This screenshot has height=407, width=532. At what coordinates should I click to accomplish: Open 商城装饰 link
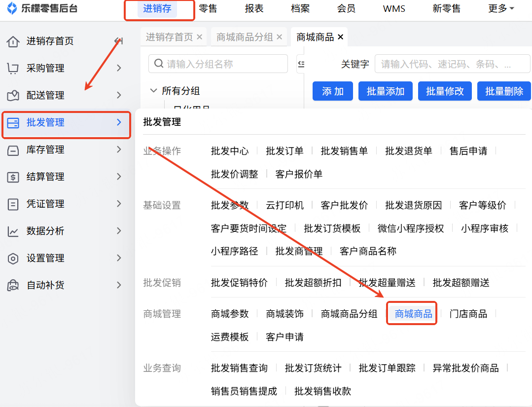click(x=284, y=314)
